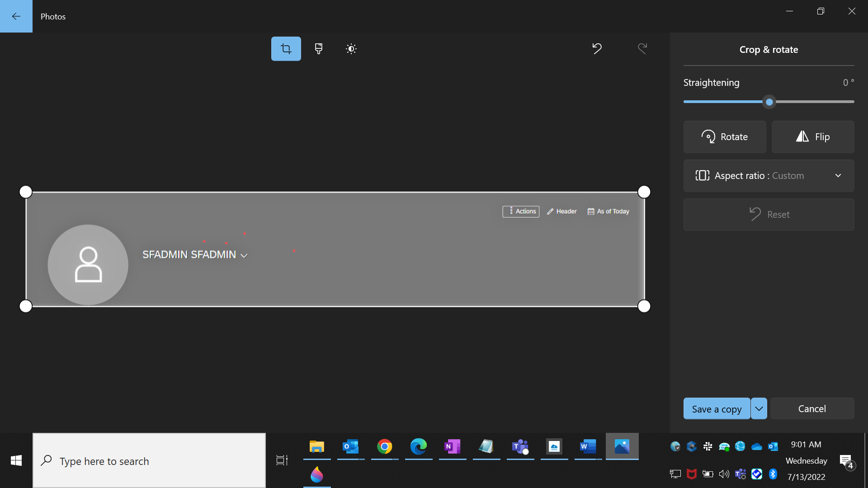The height and width of the screenshot is (488, 868).
Task: Select the Crop and rotate tool
Action: (286, 49)
